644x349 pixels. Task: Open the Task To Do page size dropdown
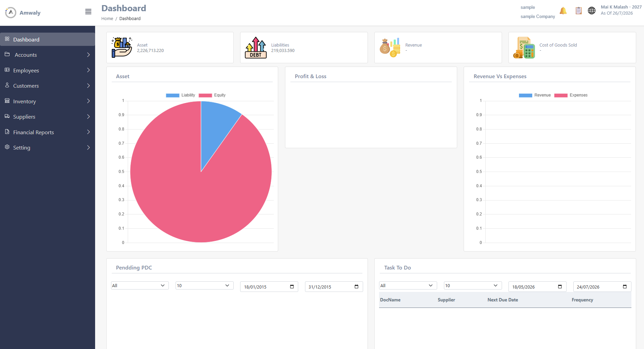tap(473, 285)
